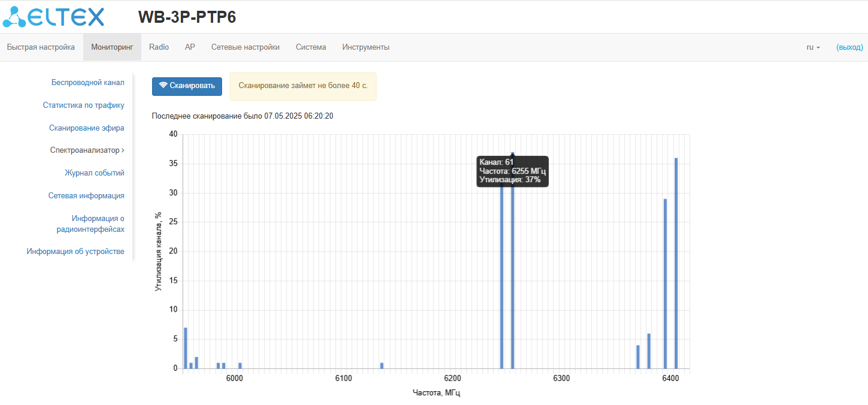Screen dimensions: 868x405
Task: Open Сетевая информация sidebar link
Action: [86, 196]
